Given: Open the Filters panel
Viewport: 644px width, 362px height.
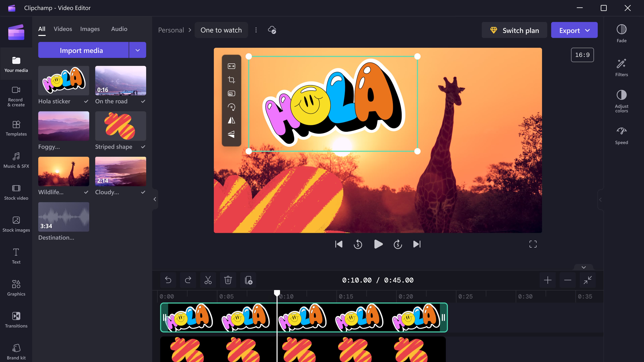Looking at the screenshot, I should coord(622,67).
